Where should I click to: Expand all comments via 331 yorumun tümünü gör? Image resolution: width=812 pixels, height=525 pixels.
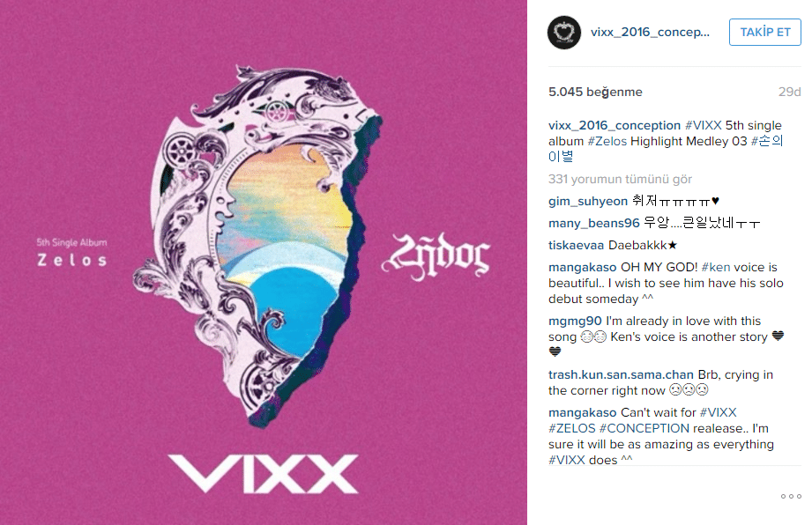tap(620, 180)
